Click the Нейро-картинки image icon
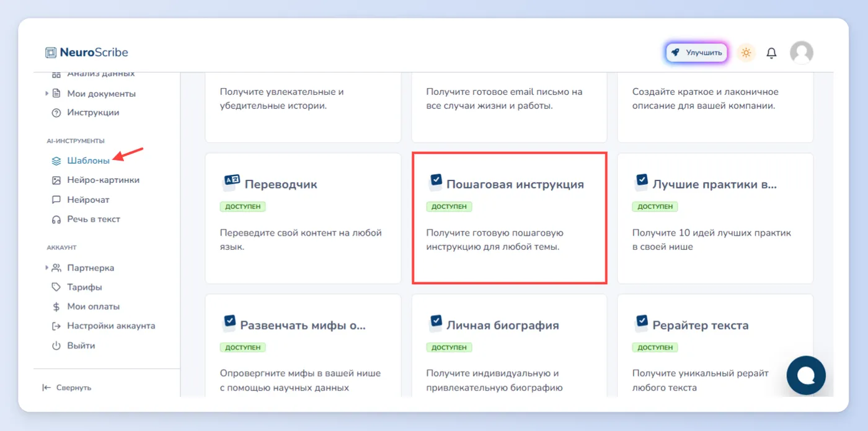Image resolution: width=868 pixels, height=431 pixels. click(56, 180)
